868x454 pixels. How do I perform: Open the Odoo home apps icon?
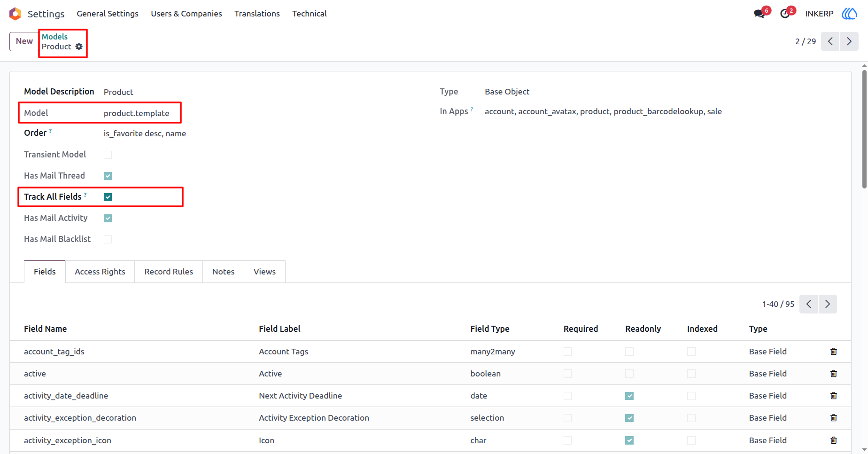tap(15, 14)
